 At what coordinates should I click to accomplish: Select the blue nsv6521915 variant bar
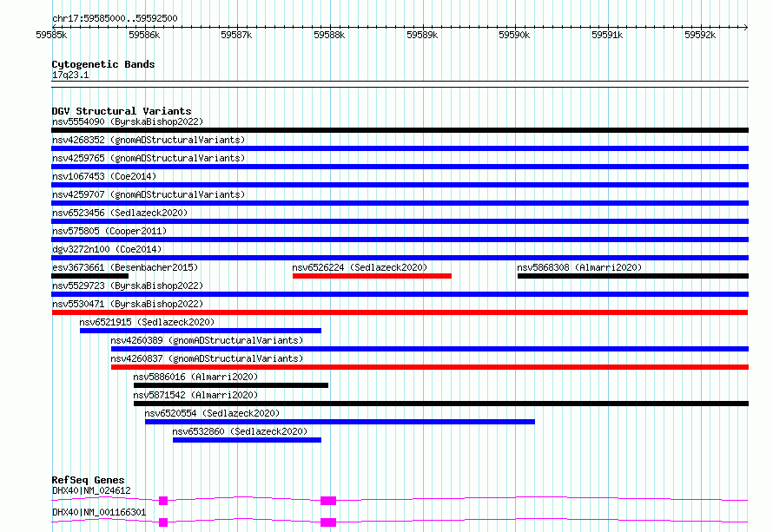point(201,331)
